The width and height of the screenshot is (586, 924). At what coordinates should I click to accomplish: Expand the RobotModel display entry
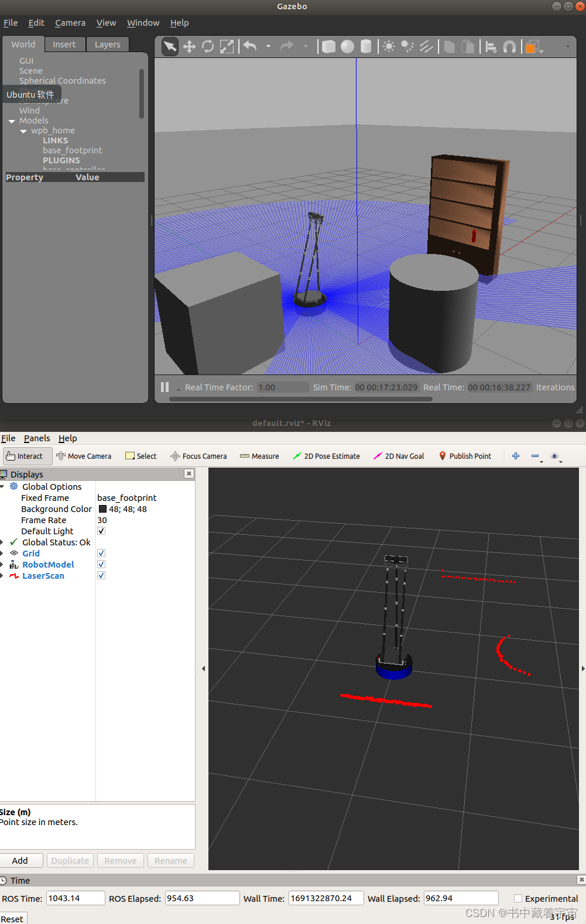pyautogui.click(x=2, y=565)
